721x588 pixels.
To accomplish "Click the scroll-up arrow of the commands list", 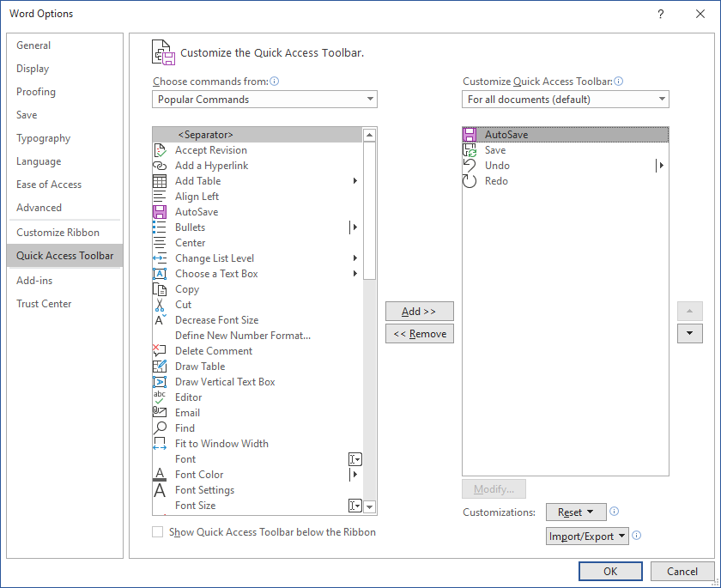I will (x=369, y=135).
